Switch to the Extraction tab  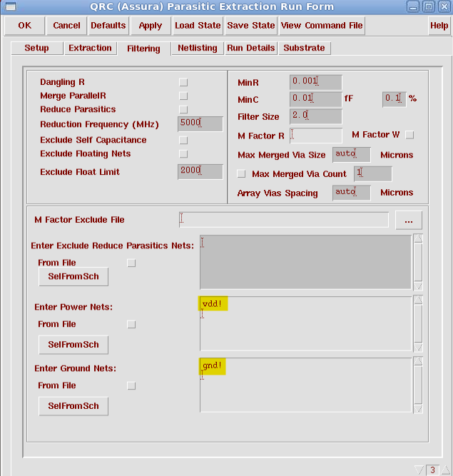pos(90,49)
